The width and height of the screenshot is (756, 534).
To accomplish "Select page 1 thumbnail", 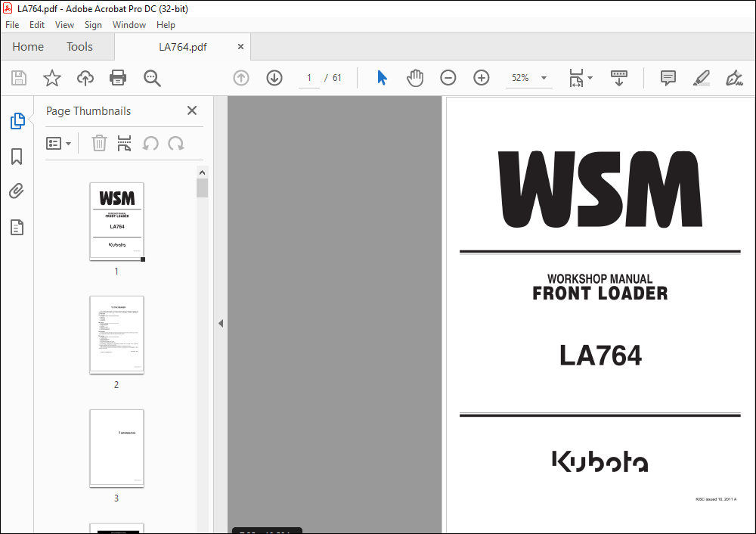I will point(116,222).
